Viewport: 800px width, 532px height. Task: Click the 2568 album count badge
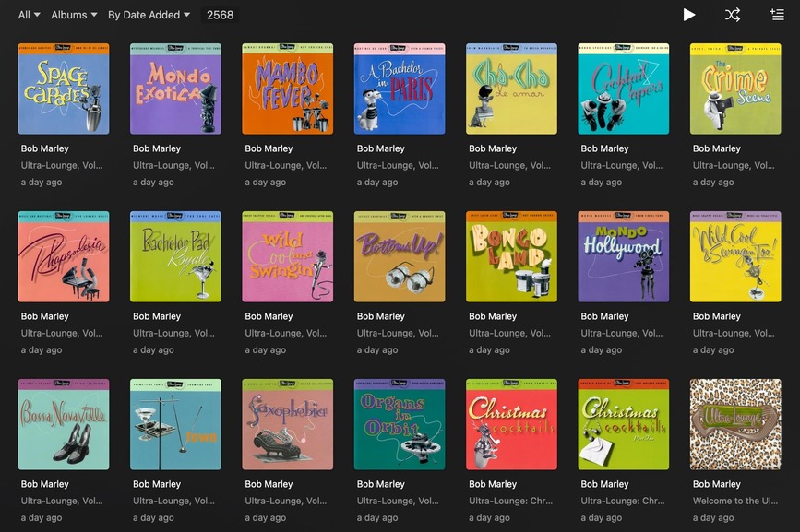(220, 15)
